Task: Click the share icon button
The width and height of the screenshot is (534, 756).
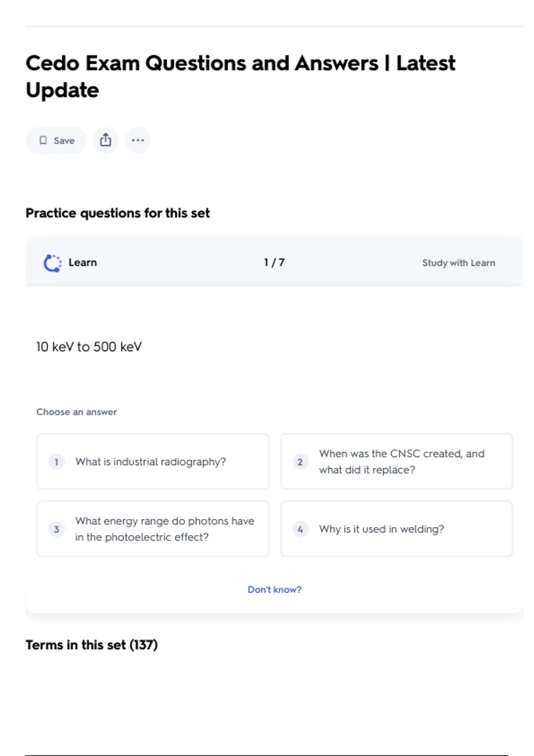Action: (105, 141)
